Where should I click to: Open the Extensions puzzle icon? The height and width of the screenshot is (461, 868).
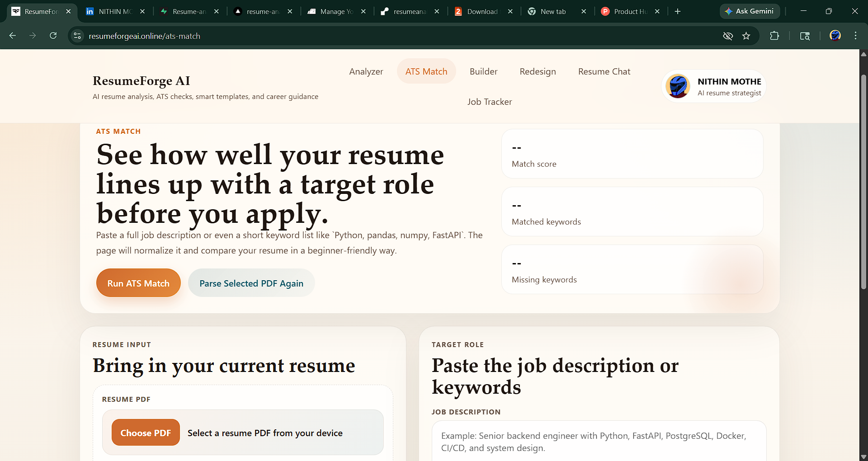click(x=774, y=36)
